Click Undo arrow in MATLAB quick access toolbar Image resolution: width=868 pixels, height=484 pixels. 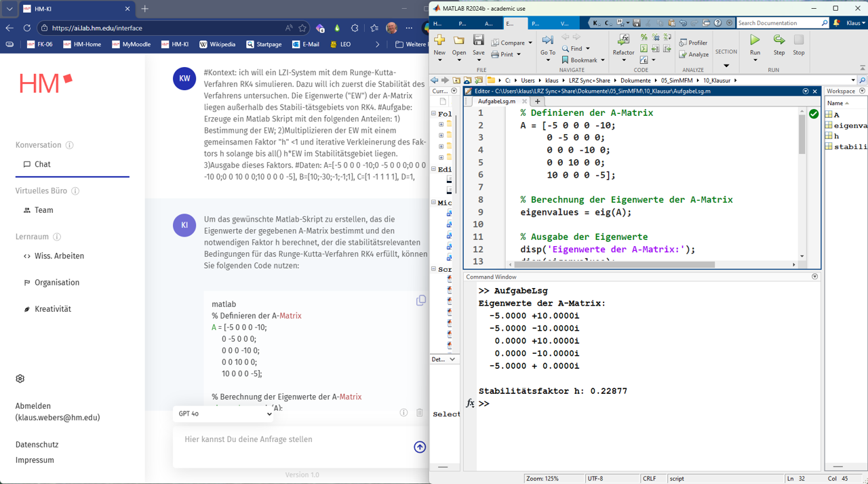point(683,23)
